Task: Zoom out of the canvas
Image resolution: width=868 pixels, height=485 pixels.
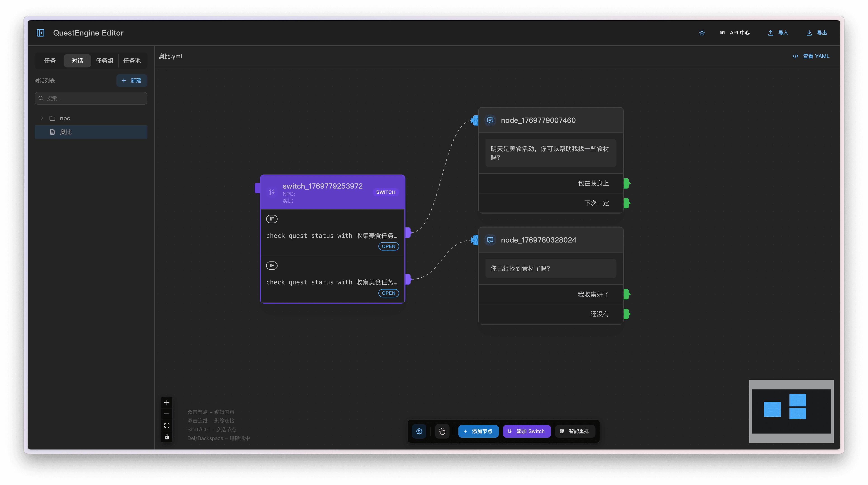Action: point(167,414)
